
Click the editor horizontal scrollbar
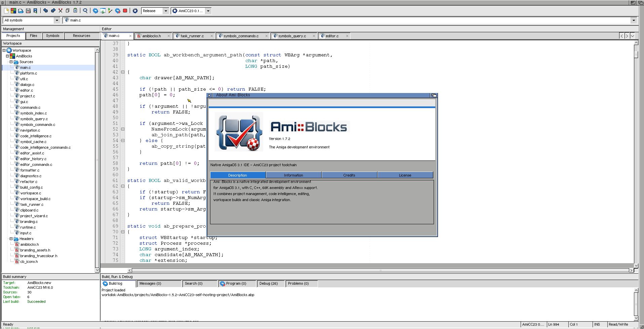(x=380, y=270)
